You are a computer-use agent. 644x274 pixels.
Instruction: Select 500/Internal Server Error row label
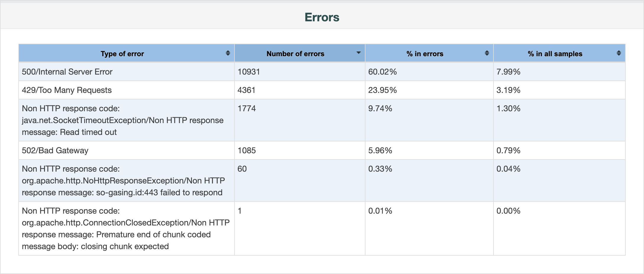click(x=67, y=72)
